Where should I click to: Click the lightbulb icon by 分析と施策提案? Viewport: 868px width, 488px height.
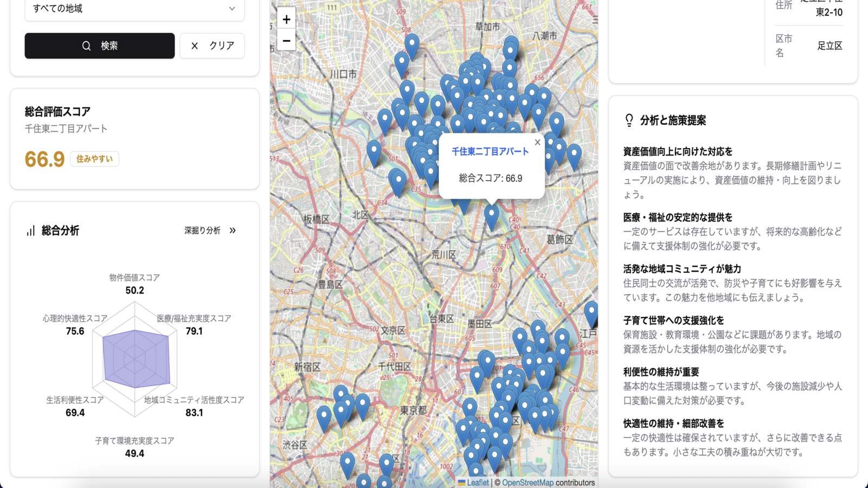pyautogui.click(x=629, y=120)
